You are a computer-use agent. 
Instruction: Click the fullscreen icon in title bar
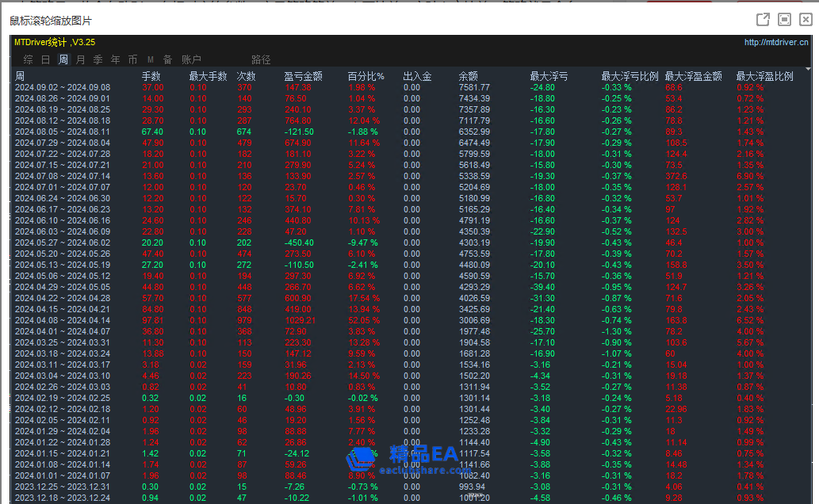[x=784, y=20]
